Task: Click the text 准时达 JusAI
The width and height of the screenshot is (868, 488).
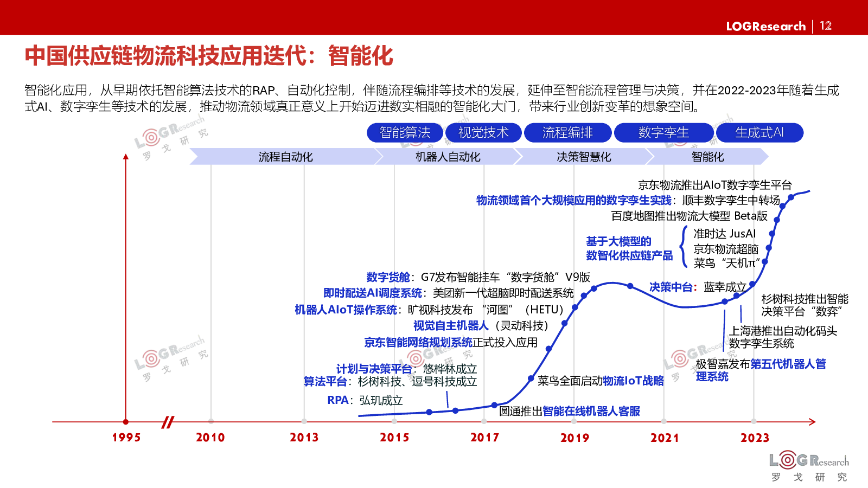Action: 724,234
